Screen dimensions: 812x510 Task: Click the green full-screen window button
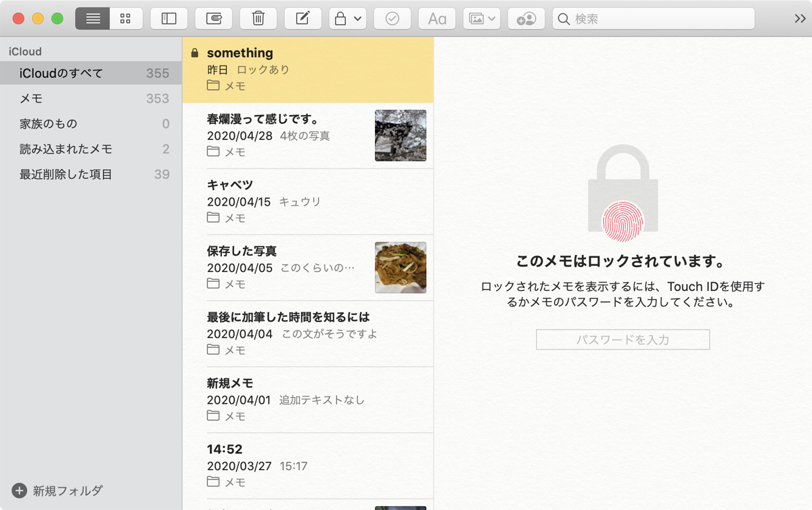point(58,18)
